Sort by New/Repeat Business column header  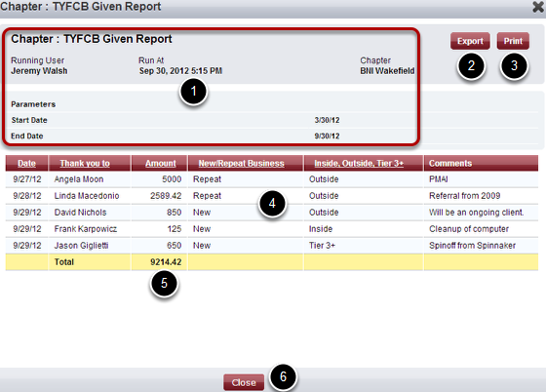[x=242, y=163]
